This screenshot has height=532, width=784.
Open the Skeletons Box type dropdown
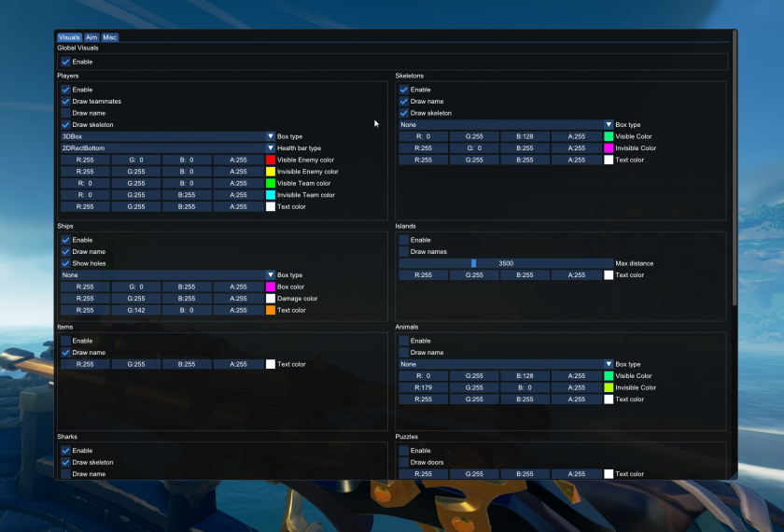click(506, 124)
